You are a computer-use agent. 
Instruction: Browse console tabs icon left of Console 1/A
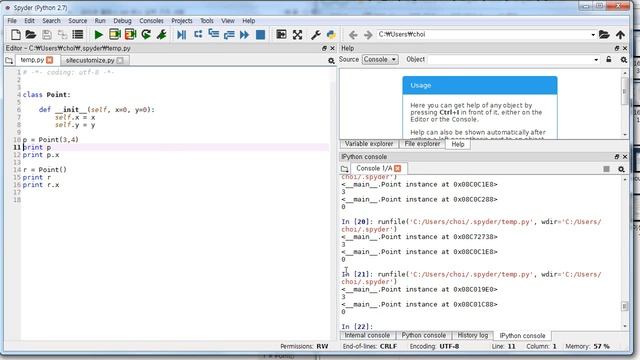pyautogui.click(x=344, y=169)
